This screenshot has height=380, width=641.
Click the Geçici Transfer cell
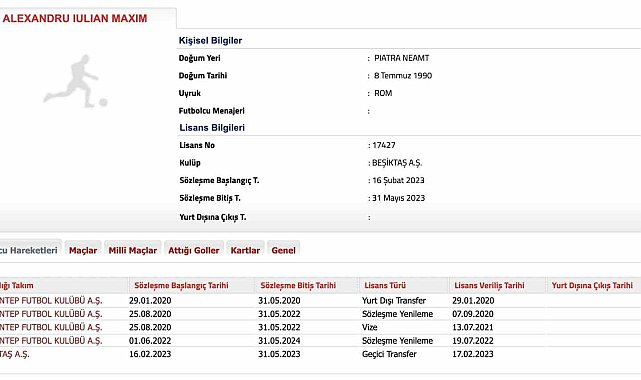click(389, 354)
